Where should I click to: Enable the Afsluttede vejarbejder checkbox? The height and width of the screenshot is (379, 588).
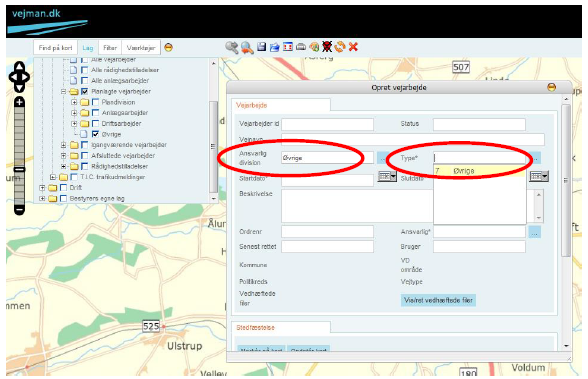[84, 155]
